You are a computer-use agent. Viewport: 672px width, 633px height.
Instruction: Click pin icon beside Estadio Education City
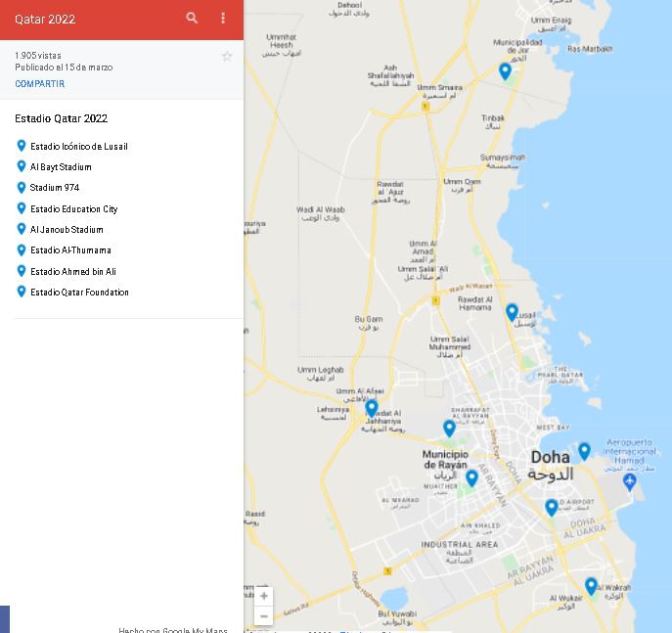pos(21,207)
